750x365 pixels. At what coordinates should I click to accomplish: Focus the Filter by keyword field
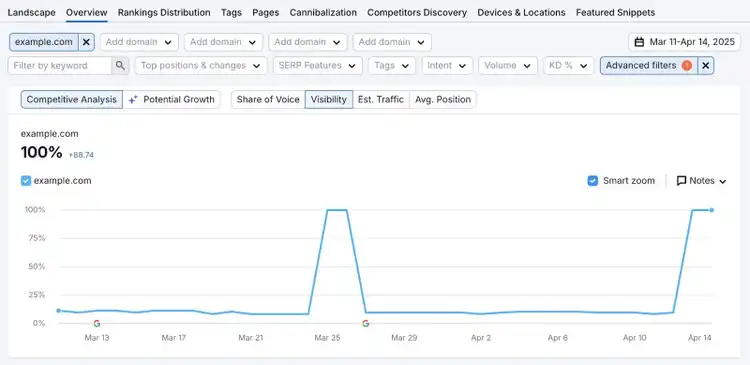(60, 66)
